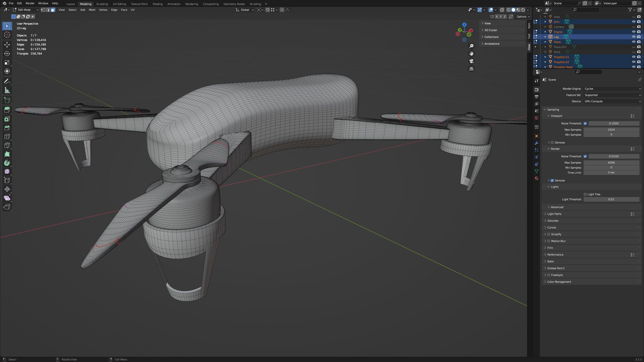Select the Knife tool

tap(7, 145)
